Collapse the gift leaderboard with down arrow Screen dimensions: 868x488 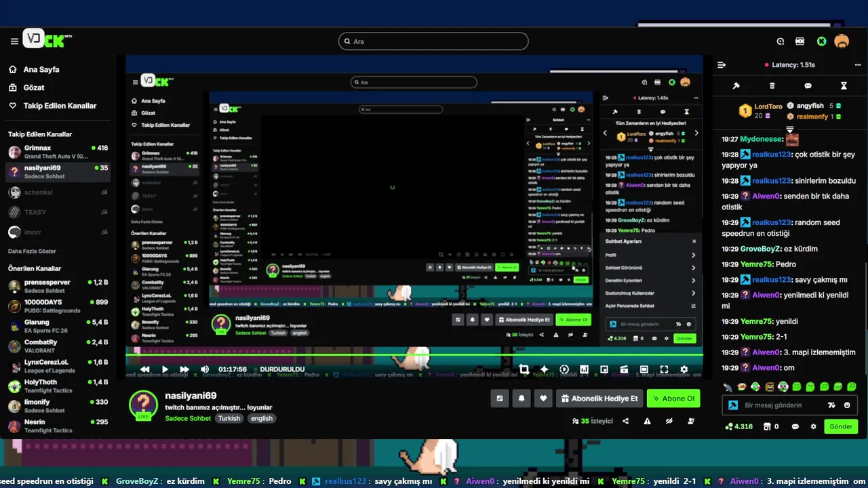point(790,129)
